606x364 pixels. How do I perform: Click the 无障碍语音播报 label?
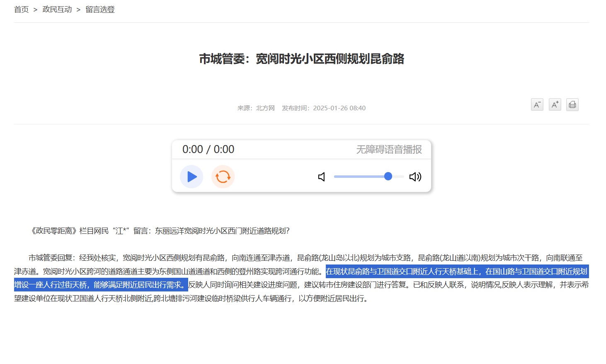(389, 149)
